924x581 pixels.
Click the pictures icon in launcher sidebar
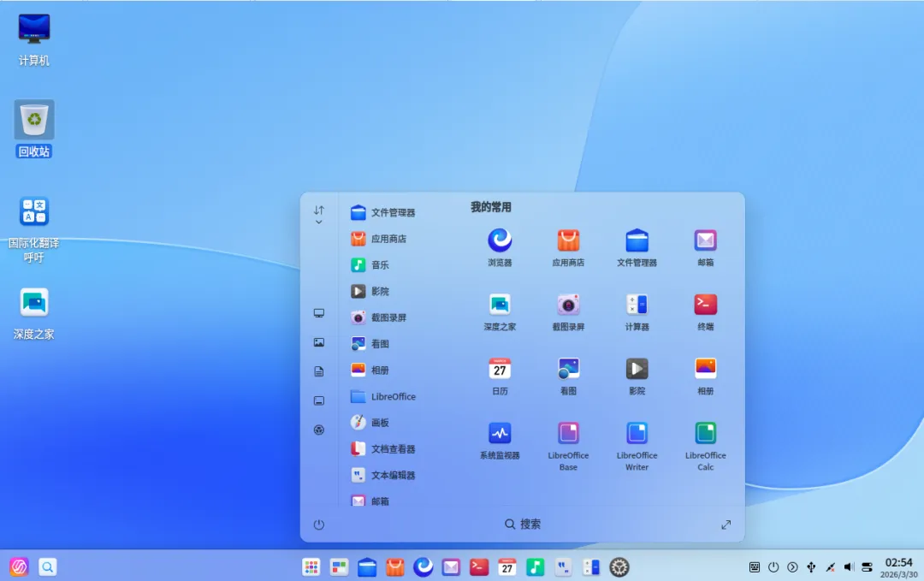coord(319,342)
